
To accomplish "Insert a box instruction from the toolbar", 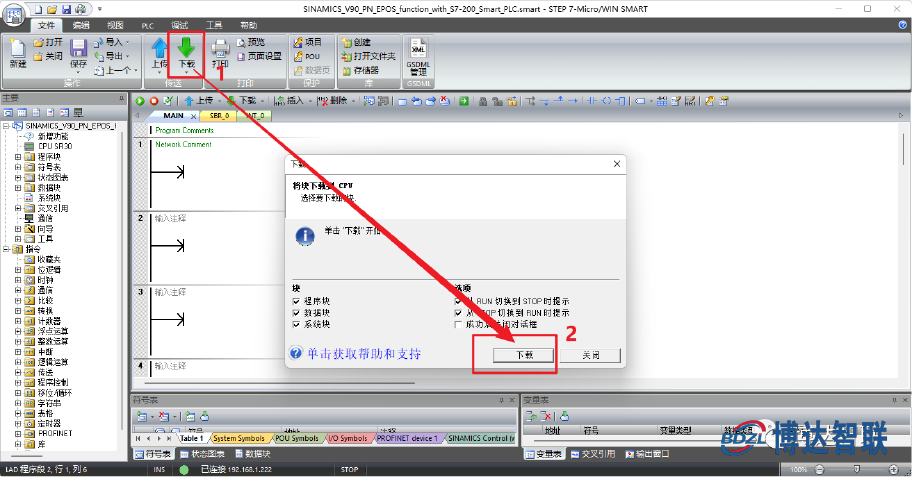I will click(x=620, y=101).
